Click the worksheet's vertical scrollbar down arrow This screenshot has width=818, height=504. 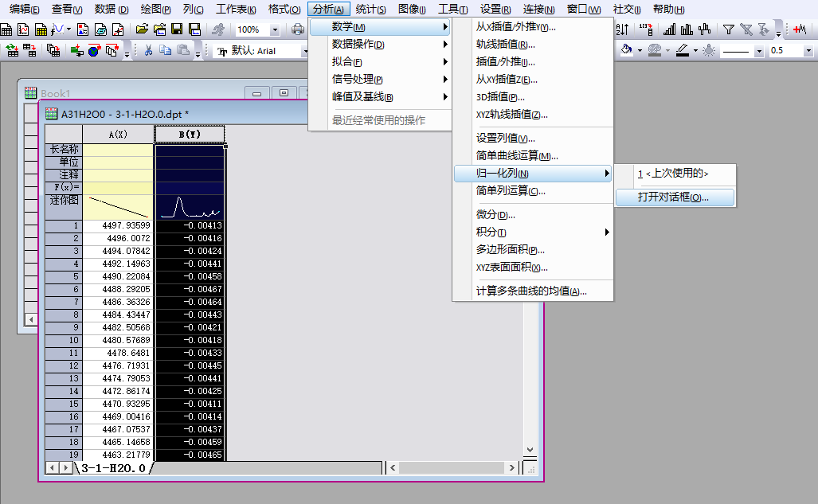530,450
